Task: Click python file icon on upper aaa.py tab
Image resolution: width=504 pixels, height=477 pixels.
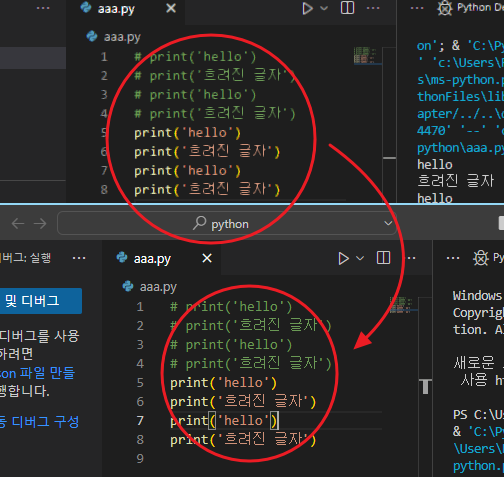Action: [x=86, y=7]
